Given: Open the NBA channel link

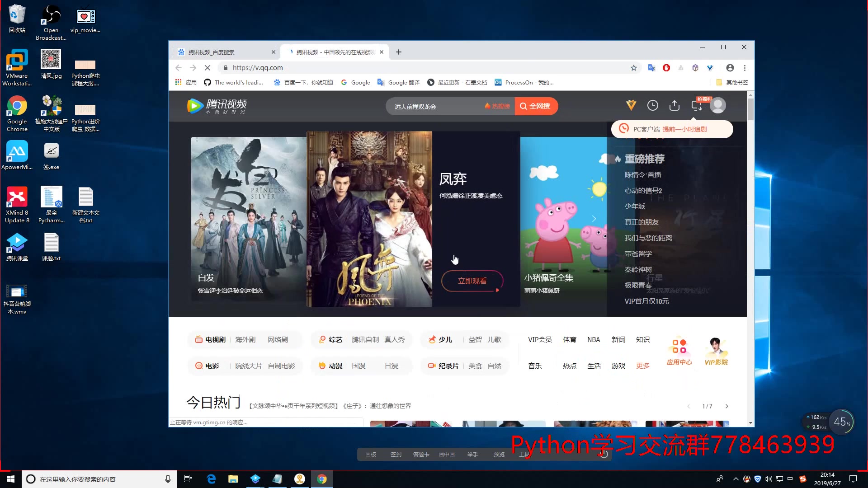Looking at the screenshot, I should (x=594, y=340).
